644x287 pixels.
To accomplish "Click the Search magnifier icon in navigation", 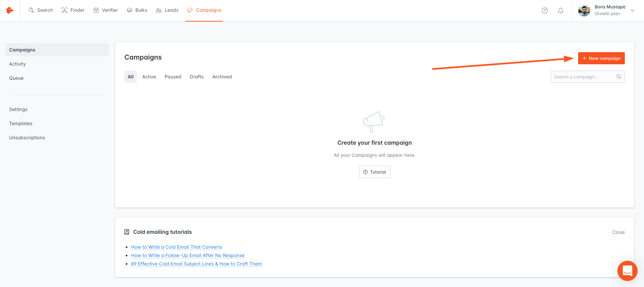I will (x=31, y=10).
